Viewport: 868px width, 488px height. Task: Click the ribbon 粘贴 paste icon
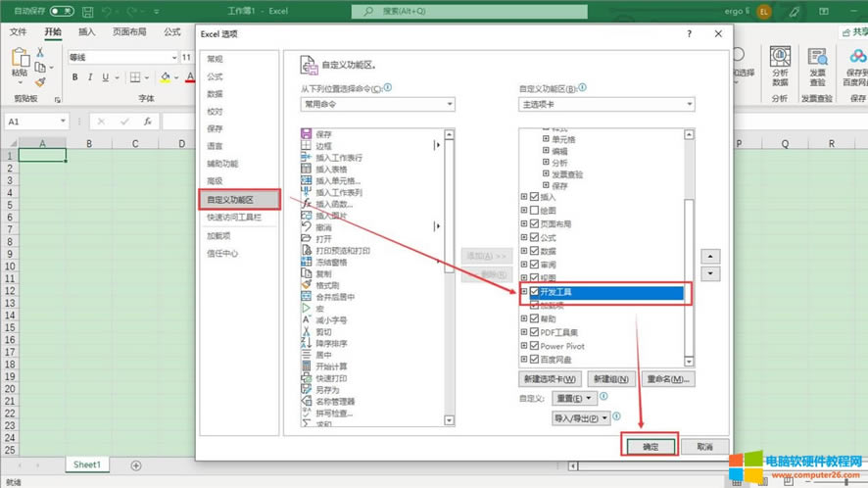click(20, 57)
